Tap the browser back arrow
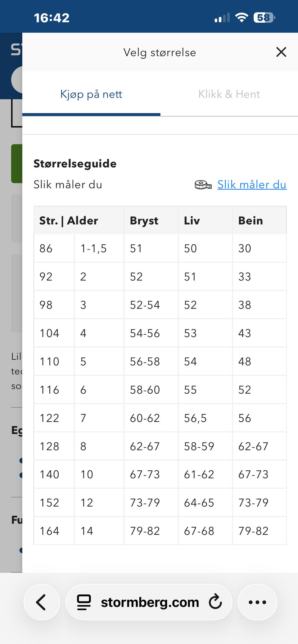 tap(42, 602)
